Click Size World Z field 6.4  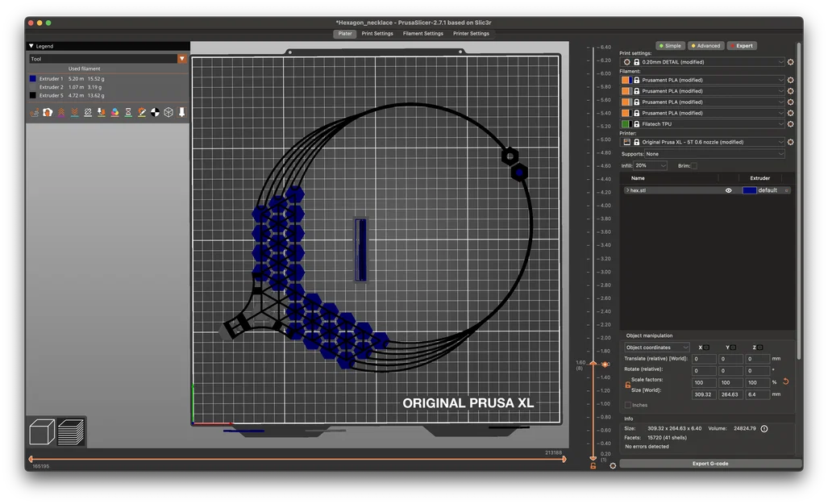coord(758,394)
